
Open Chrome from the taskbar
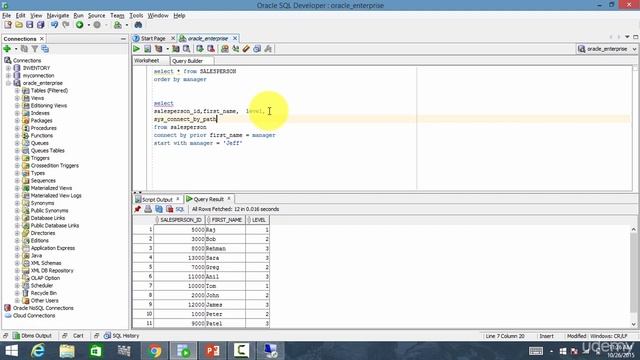point(155,351)
